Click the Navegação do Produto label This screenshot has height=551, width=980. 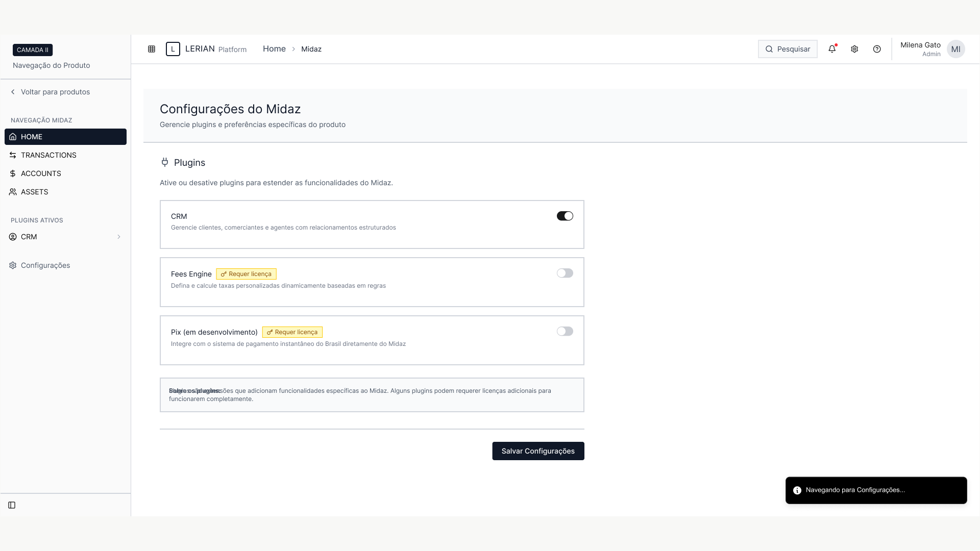(52, 65)
